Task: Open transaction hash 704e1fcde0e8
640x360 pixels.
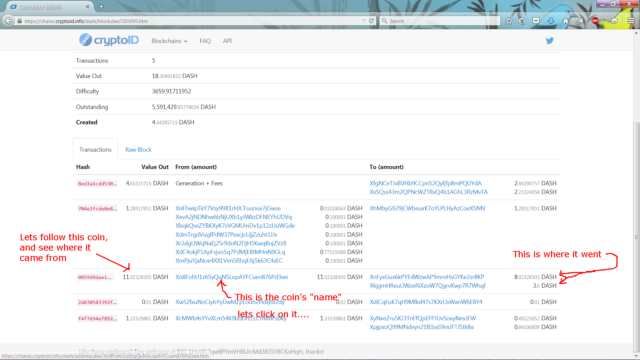Action: (97, 209)
